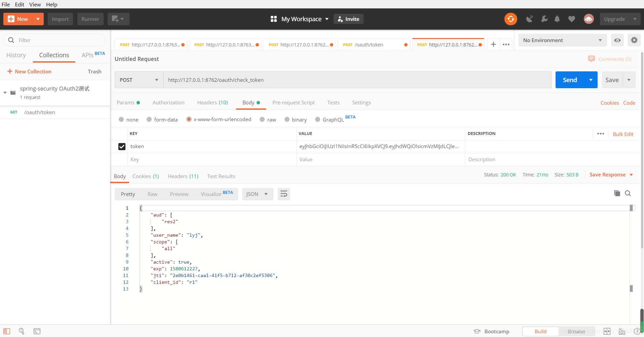The width and height of the screenshot is (644, 337).
Task: Toggle to Browse mode
Action: [576, 331]
